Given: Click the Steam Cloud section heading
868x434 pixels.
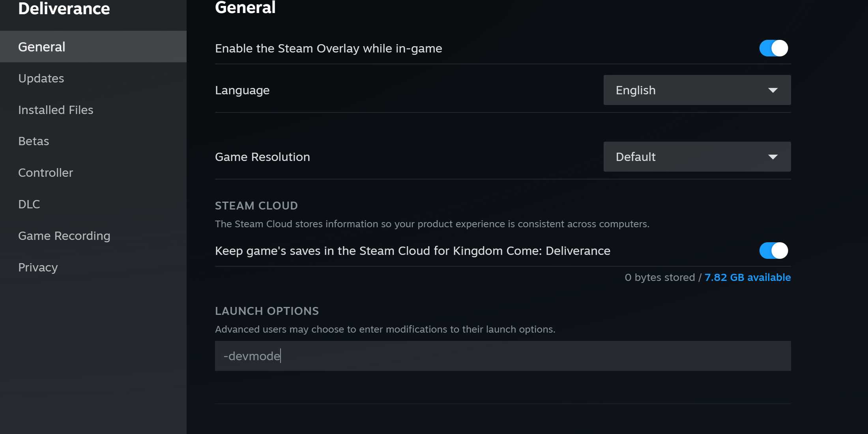Looking at the screenshot, I should (256, 206).
